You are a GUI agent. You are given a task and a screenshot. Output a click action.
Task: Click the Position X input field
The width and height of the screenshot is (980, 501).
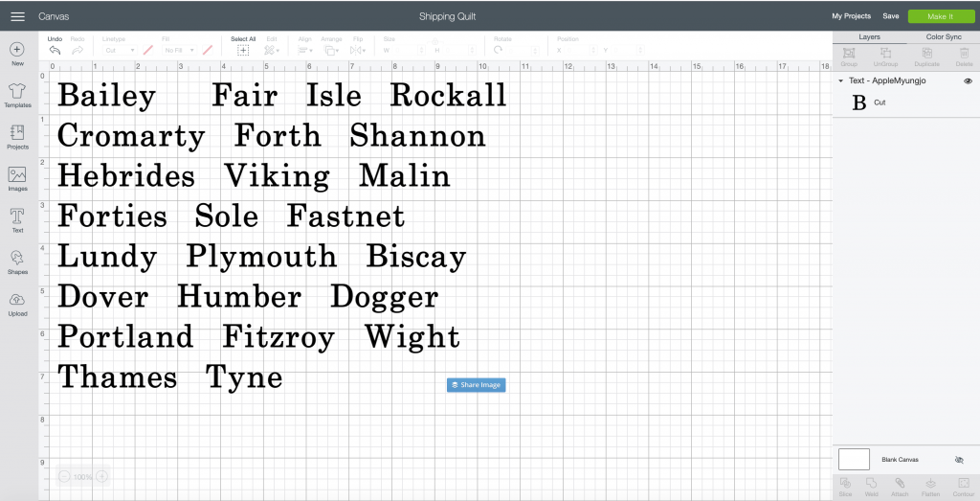(x=575, y=50)
